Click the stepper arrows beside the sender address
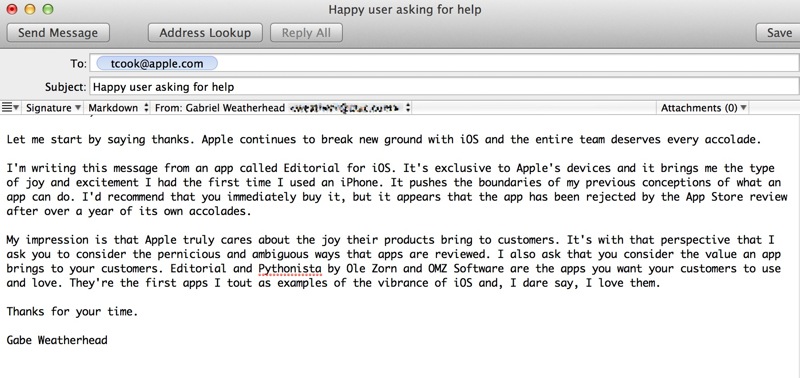Image resolution: width=800 pixels, height=378 pixels. 408,108
